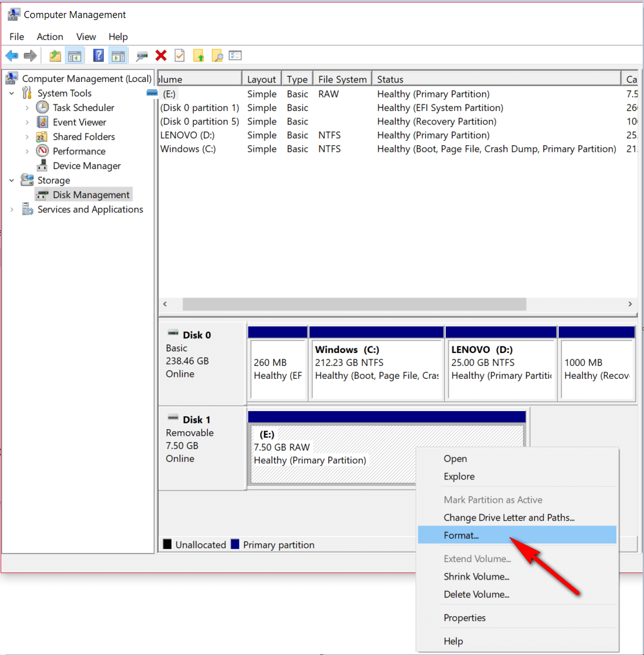Click horizontal scrollbar left arrow in volume list
This screenshot has width=644, height=655.
165,304
